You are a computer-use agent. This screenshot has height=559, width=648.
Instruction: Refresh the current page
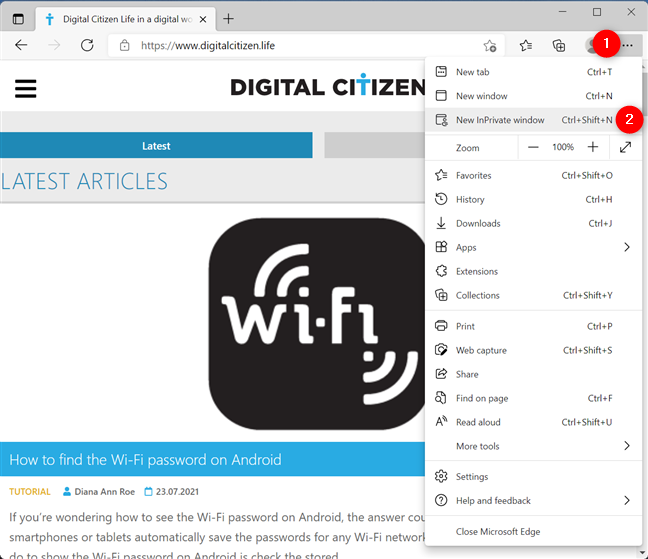(87, 45)
